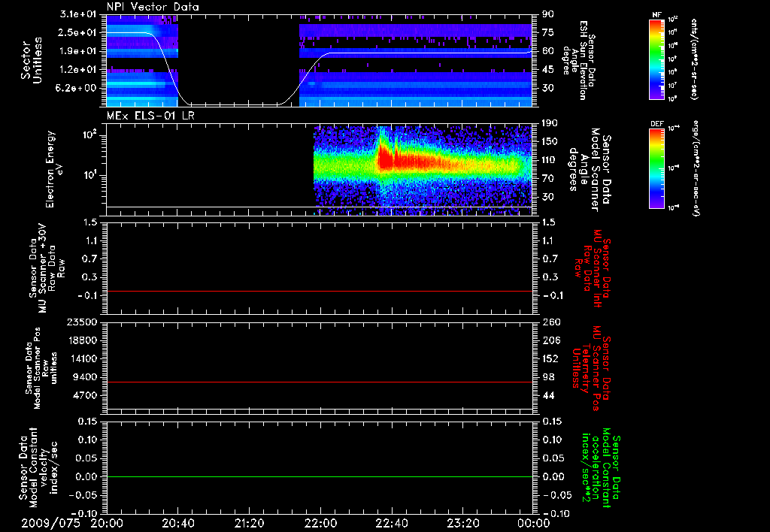
Task: Click the "20:40" time tick label
Action: (x=177, y=523)
